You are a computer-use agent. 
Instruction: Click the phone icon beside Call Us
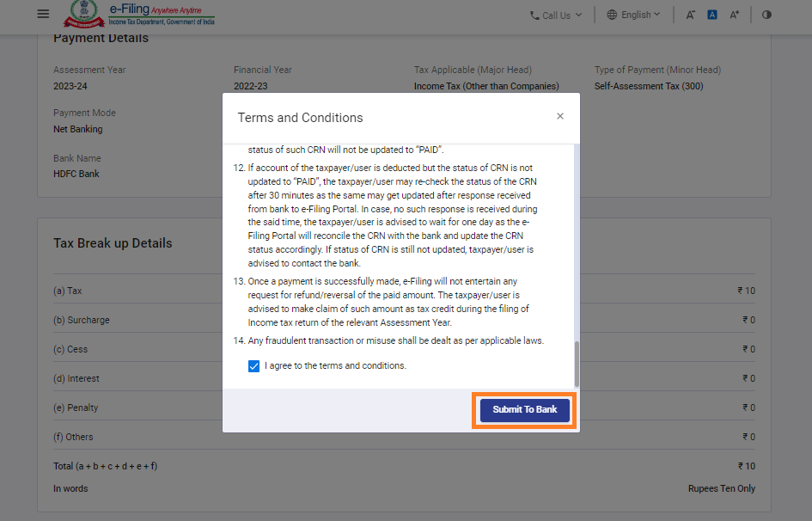[534, 15]
